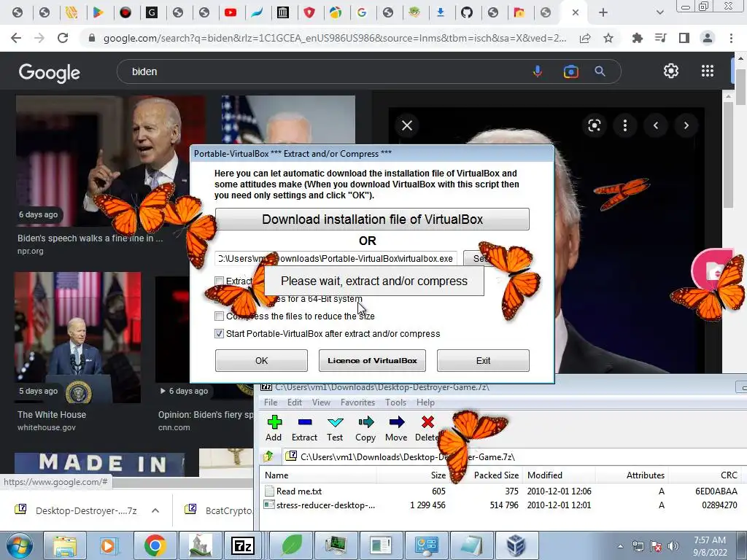Click Download installation file of VirtualBox

click(372, 219)
